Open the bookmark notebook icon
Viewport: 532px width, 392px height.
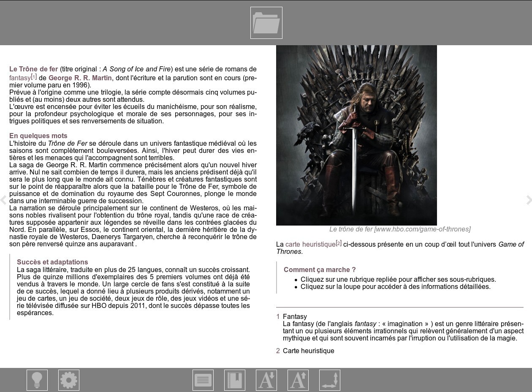(235, 380)
